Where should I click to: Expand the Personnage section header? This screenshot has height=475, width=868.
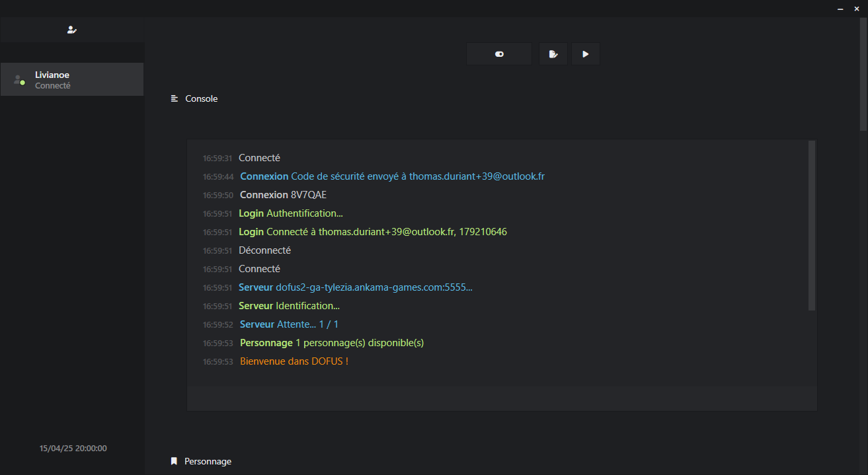(208, 461)
